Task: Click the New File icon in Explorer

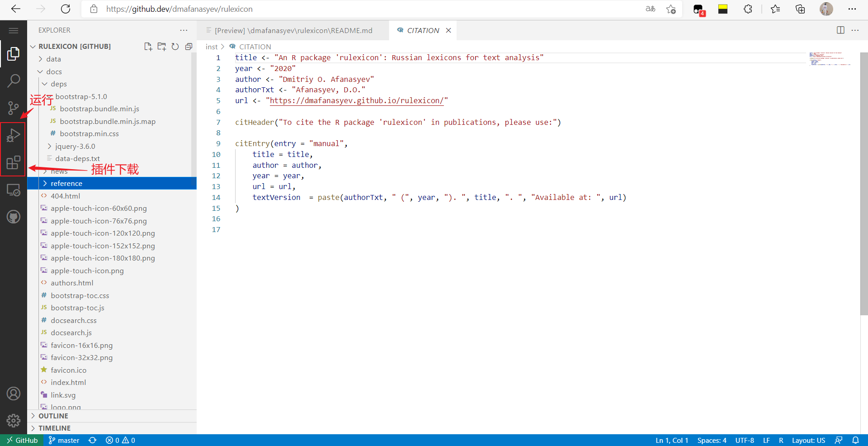Action: click(x=148, y=47)
